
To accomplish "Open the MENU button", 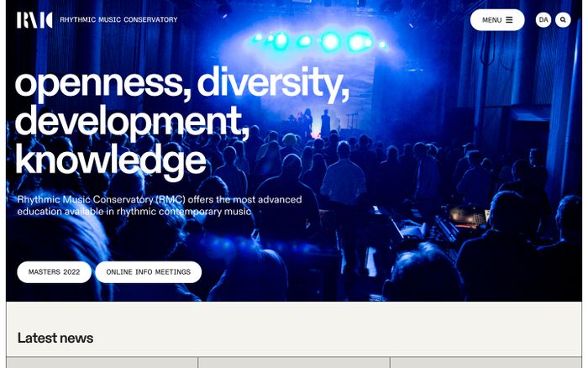I will 497,20.
